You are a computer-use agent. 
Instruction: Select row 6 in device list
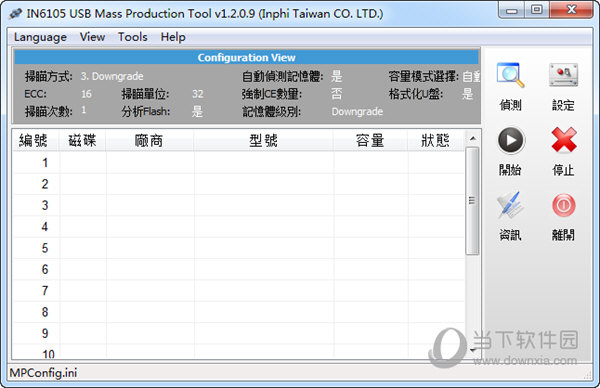click(x=239, y=269)
